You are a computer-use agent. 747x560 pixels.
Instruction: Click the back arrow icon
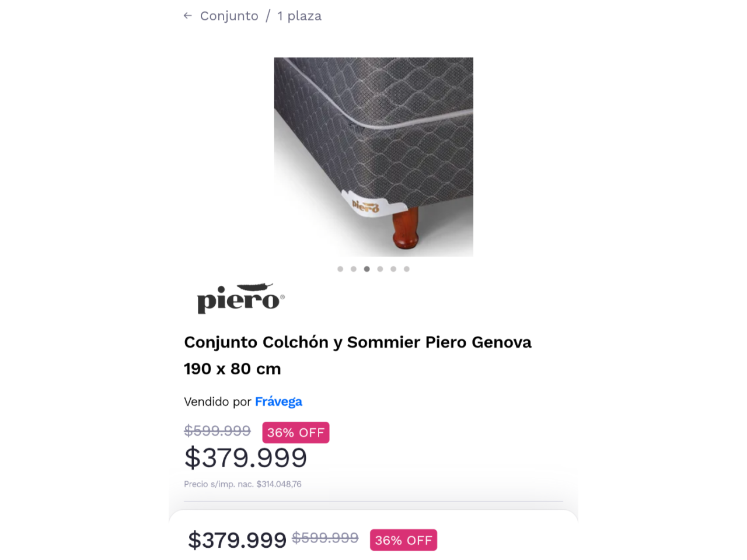pos(187,16)
